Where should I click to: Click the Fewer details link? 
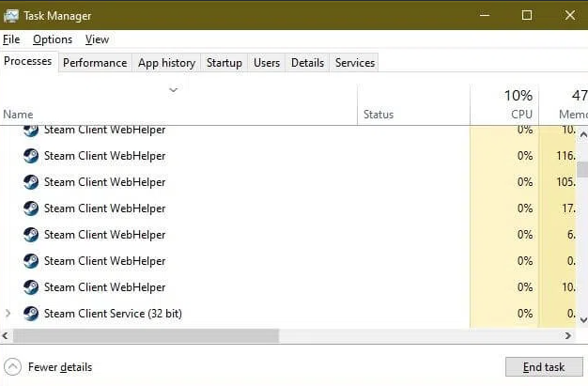click(60, 367)
